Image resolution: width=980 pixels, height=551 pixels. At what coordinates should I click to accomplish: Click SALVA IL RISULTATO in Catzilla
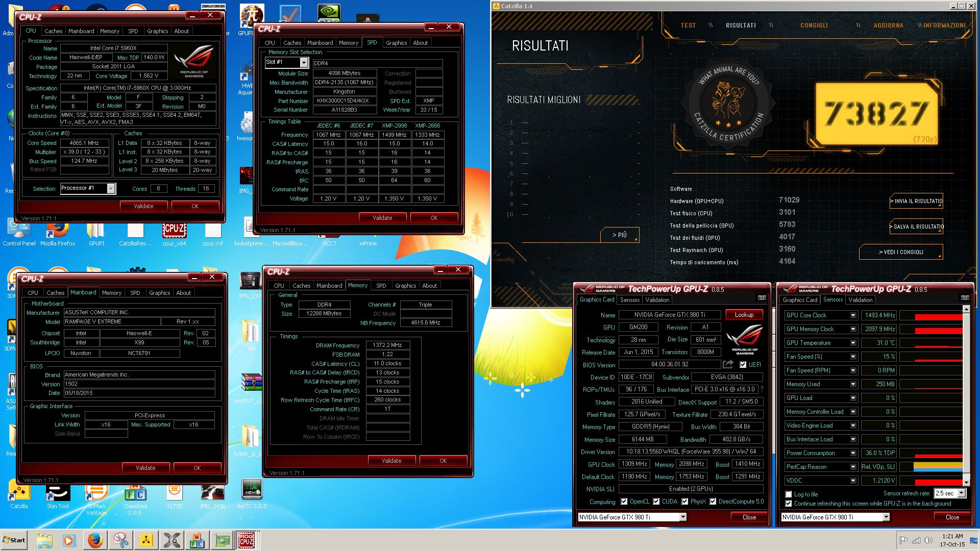(x=916, y=227)
